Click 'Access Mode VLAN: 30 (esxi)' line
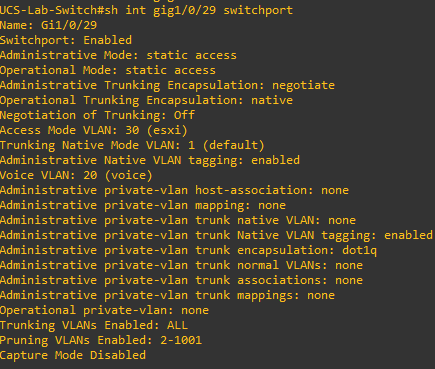Screen dimensions: 435x369 (x=94, y=130)
